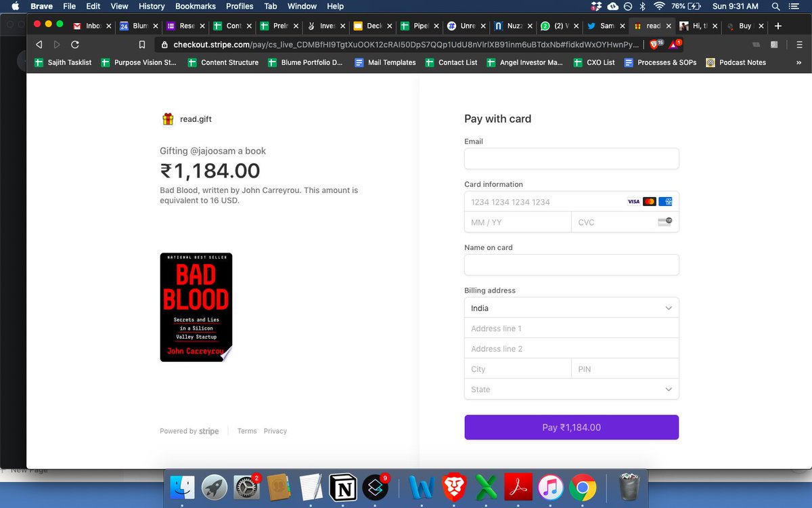The height and width of the screenshot is (508, 812).
Task: Open TextEdit from the dock
Action: tap(311, 487)
